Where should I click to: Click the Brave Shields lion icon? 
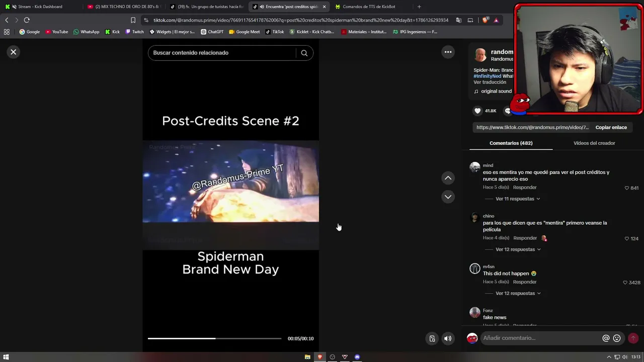(485, 20)
